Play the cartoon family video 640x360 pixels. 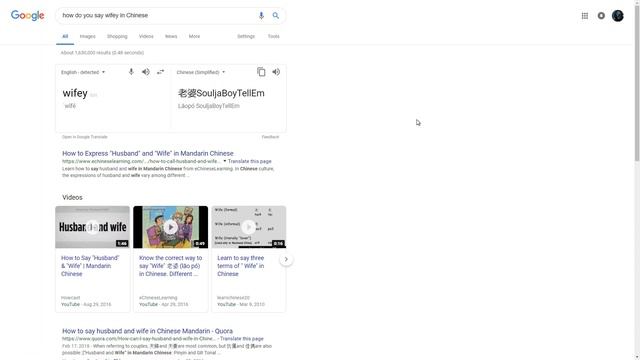pos(171,227)
